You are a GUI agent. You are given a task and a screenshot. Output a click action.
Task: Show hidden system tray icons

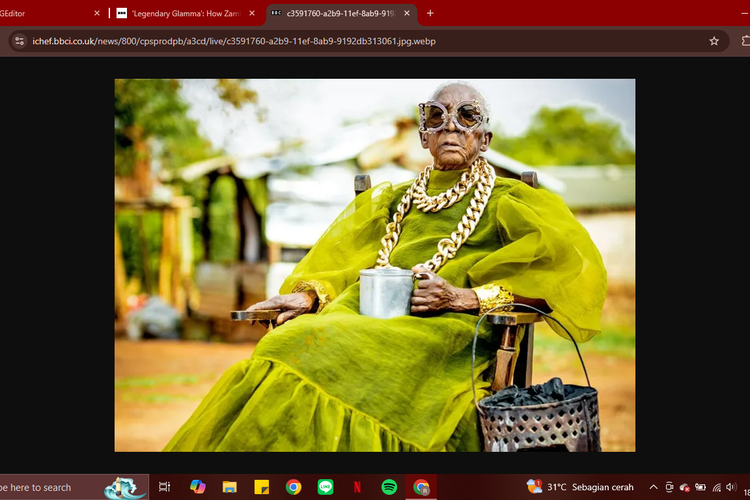point(653,487)
